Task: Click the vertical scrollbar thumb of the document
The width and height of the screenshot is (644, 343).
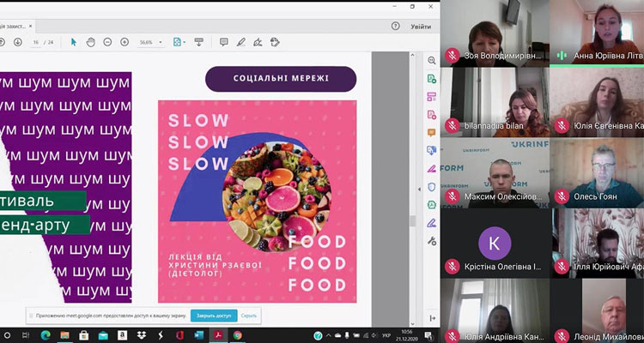Action: tap(413, 221)
